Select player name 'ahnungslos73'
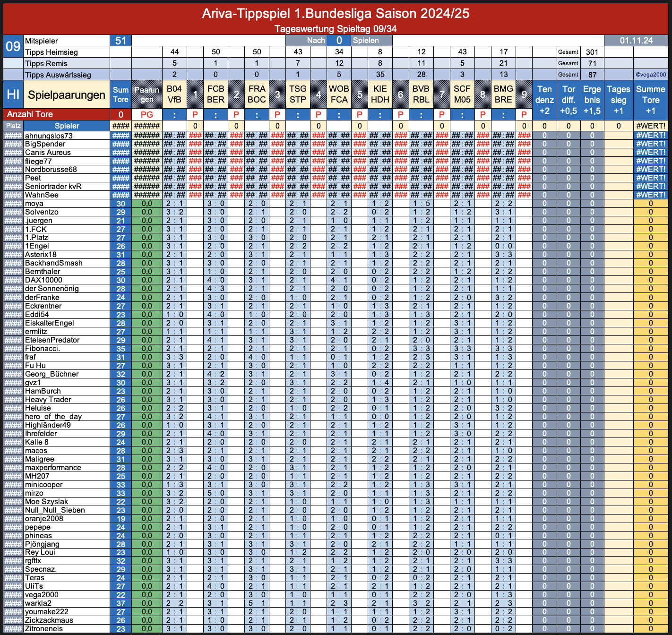Image resolution: width=672 pixels, height=635 pixels. tap(49, 136)
